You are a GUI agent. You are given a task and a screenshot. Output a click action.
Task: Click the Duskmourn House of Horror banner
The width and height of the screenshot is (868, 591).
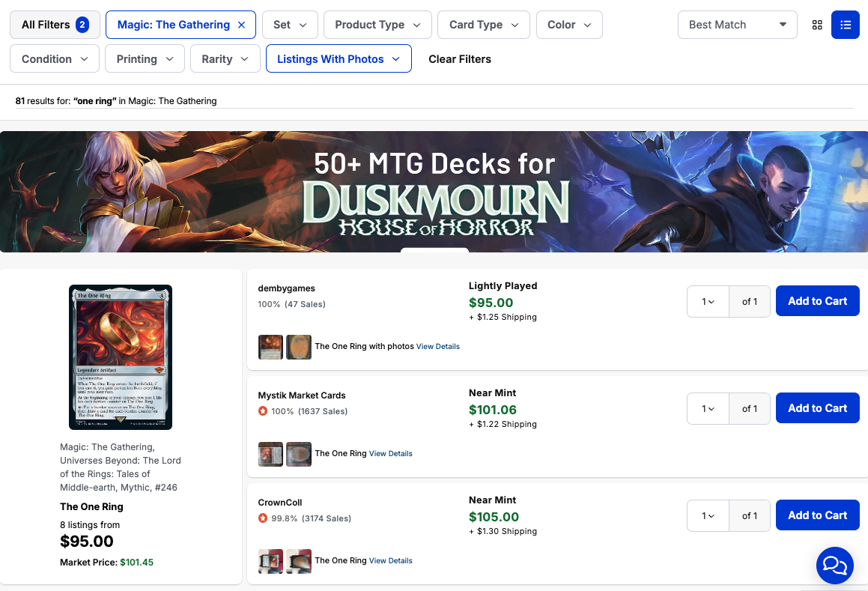(434, 192)
